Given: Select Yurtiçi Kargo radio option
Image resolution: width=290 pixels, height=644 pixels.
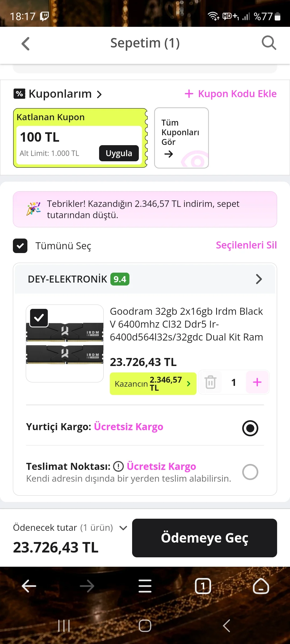Looking at the screenshot, I should point(250,428).
